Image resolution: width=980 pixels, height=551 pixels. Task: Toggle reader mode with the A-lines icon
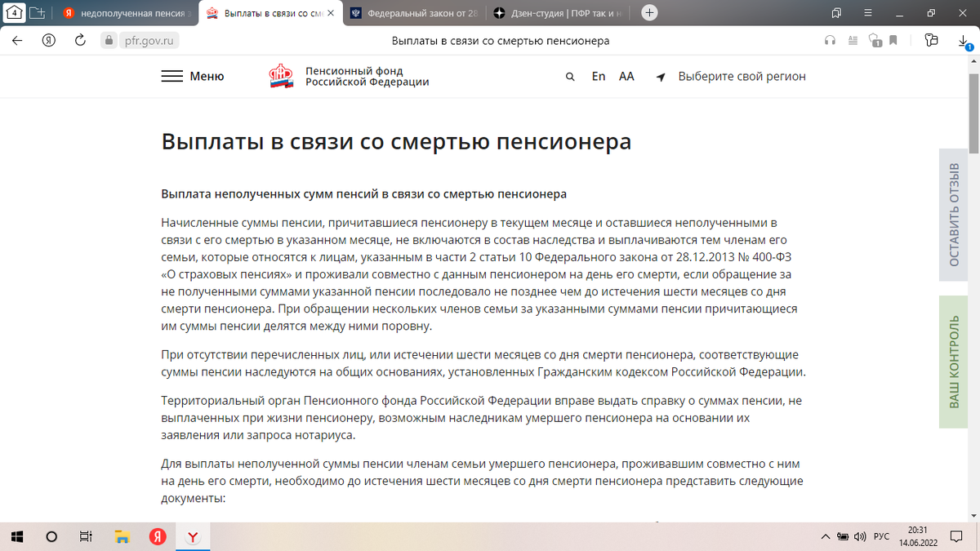coord(853,39)
